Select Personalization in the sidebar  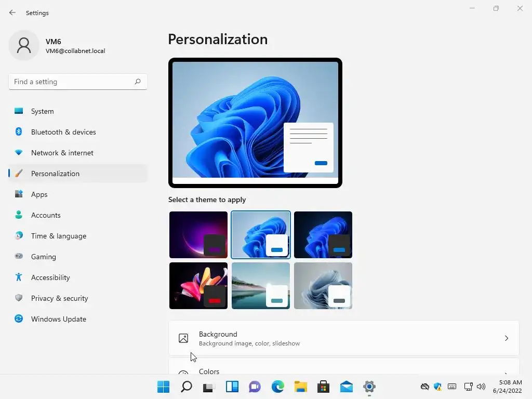click(x=78, y=174)
